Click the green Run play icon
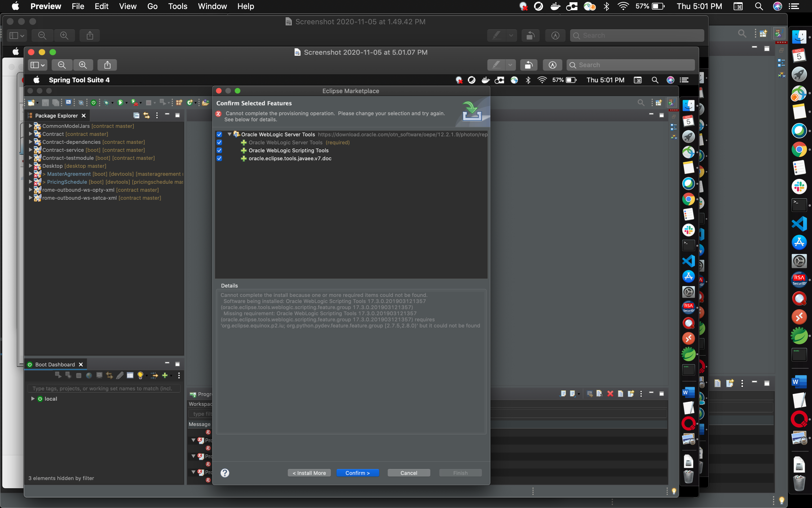 pyautogui.click(x=120, y=102)
